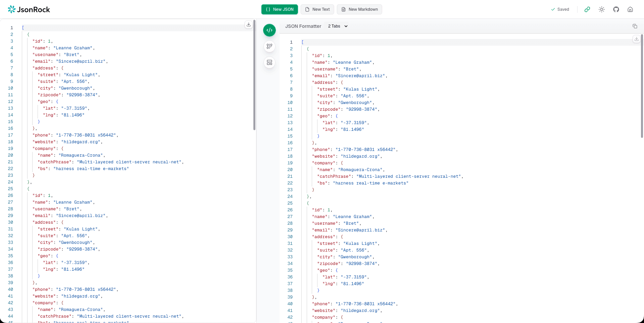Copy the share link icon
The height and width of the screenshot is (323, 644).
pyautogui.click(x=587, y=9)
